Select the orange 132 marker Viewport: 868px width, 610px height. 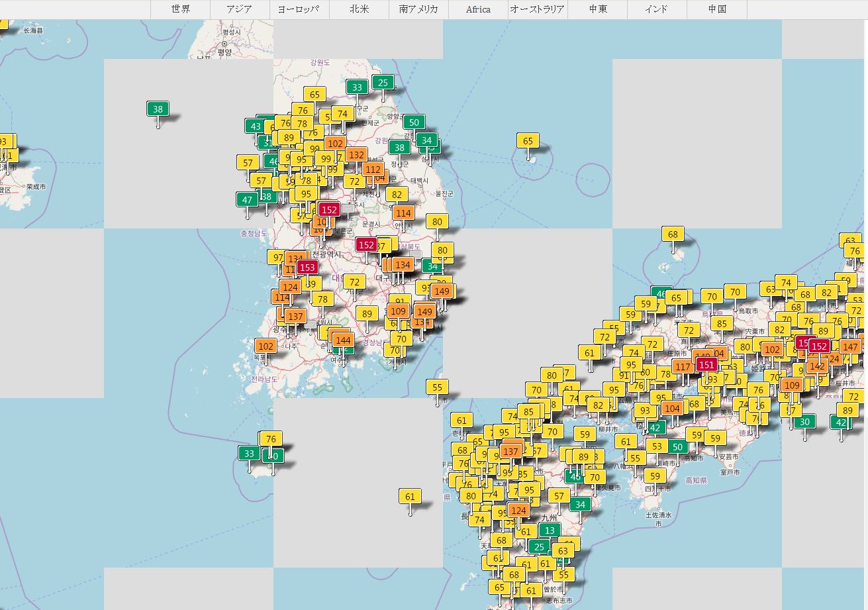356,154
